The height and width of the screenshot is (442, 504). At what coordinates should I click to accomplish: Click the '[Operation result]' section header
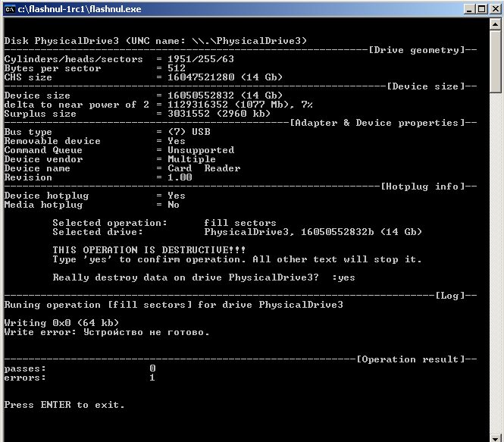(x=410, y=359)
